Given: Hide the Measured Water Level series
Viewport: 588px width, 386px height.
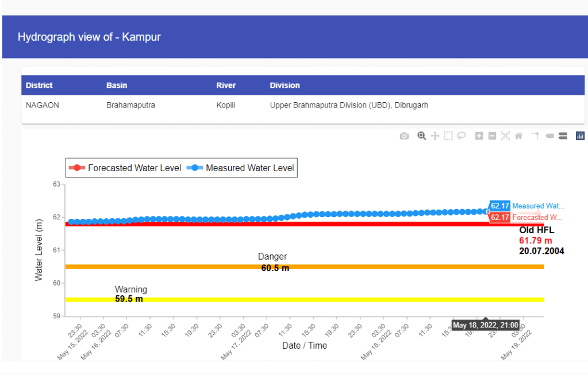Looking at the screenshot, I should [241, 168].
